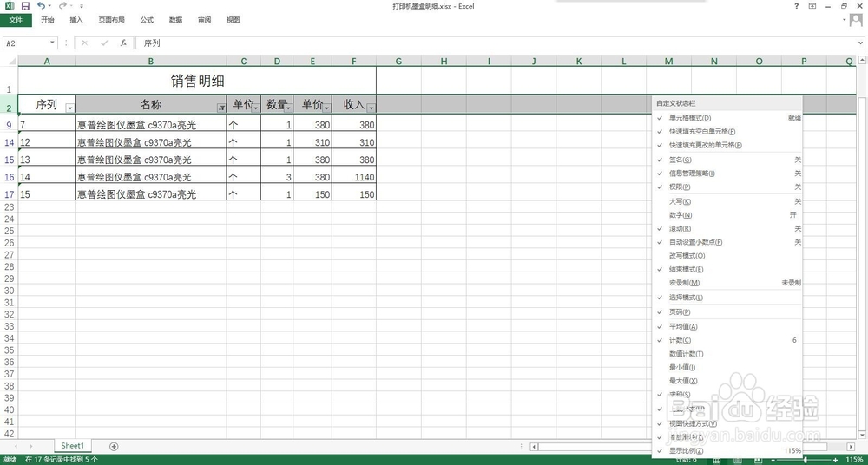
Task: Toggle 显示比例(Z) option in menu
Action: [x=727, y=450]
